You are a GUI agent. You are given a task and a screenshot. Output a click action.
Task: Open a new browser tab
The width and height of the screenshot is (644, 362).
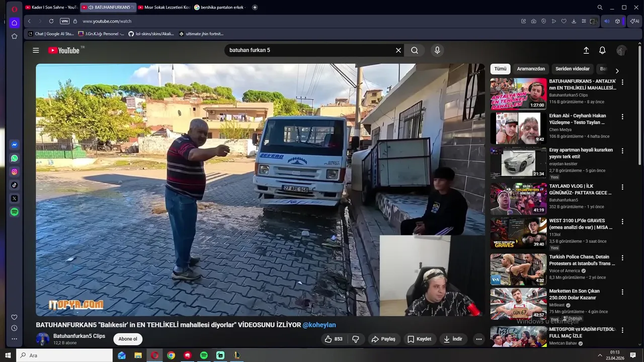[255, 8]
